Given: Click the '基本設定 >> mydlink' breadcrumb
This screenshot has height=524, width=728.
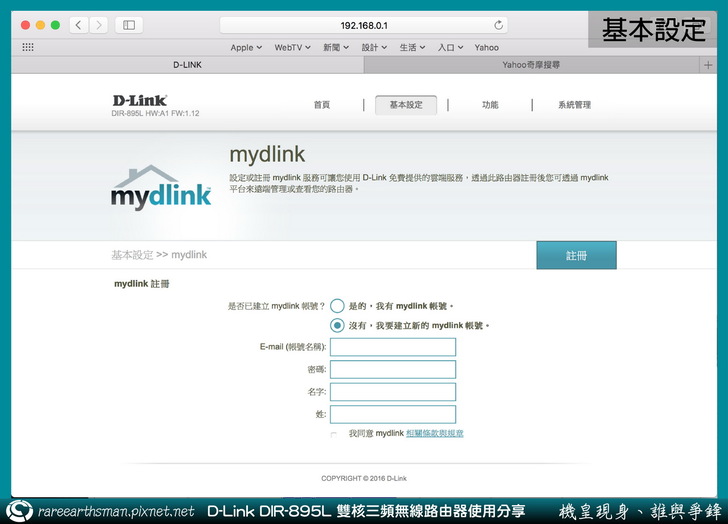Looking at the screenshot, I should pos(159,255).
